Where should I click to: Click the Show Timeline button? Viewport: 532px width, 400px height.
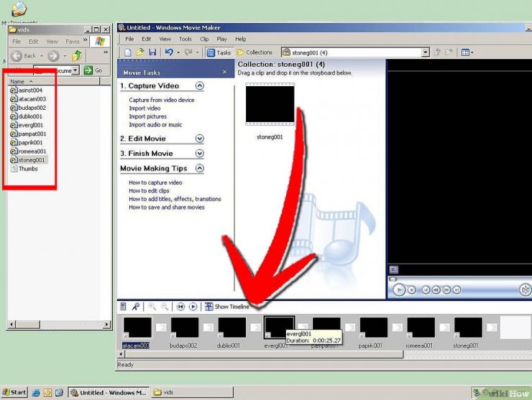coord(226,307)
